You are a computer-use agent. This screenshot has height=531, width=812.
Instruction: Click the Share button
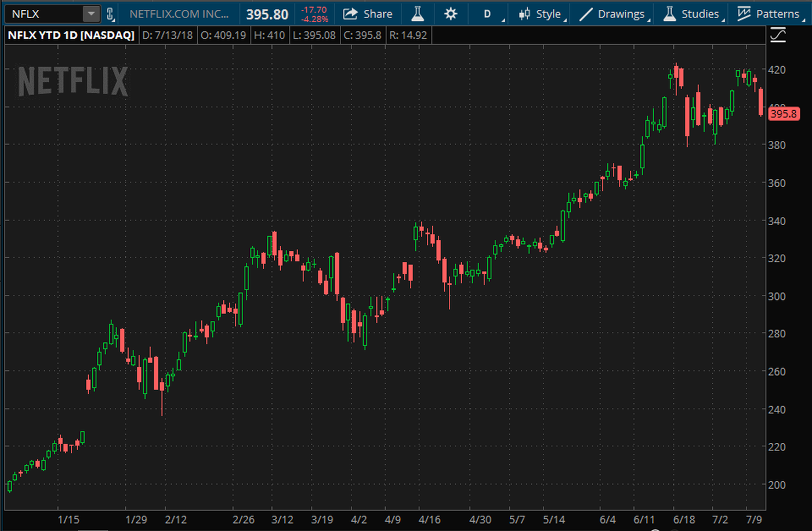coord(368,14)
